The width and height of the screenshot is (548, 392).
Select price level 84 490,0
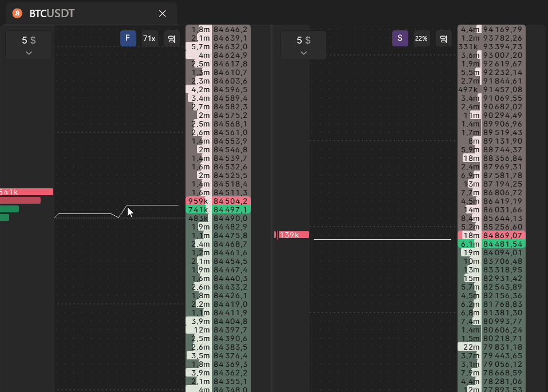[x=231, y=219]
